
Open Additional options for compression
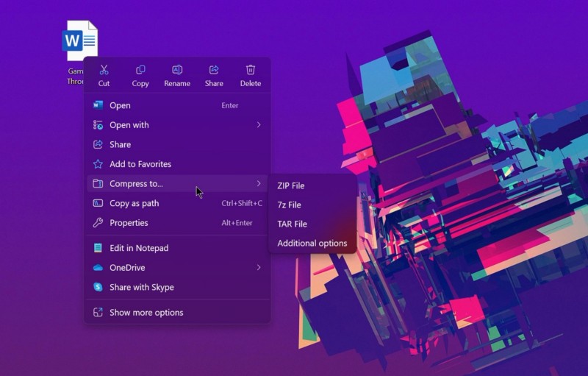tap(312, 243)
